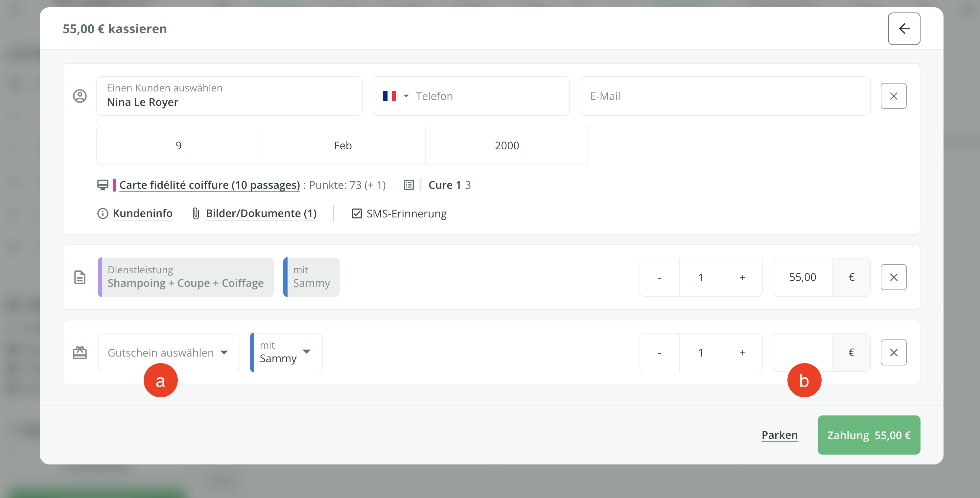The image size is (980, 498).
Task: Open the French flag country code selector
Action: click(x=395, y=96)
